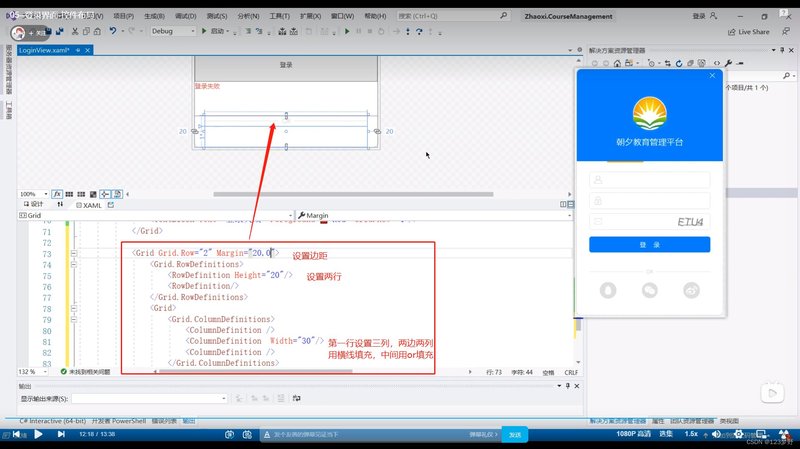Screen dimensions: 800x449
Task: Open the Tools (T) menu
Action: (x=280, y=16)
